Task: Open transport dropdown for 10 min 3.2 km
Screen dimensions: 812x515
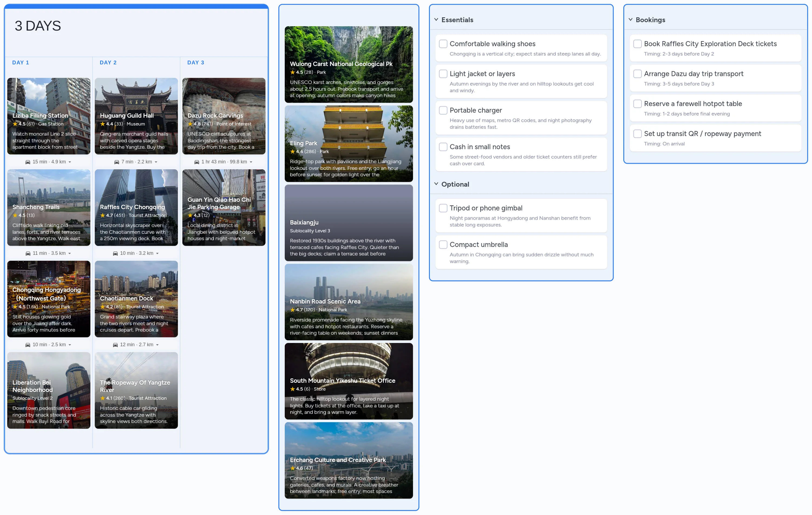Action: 157,253
